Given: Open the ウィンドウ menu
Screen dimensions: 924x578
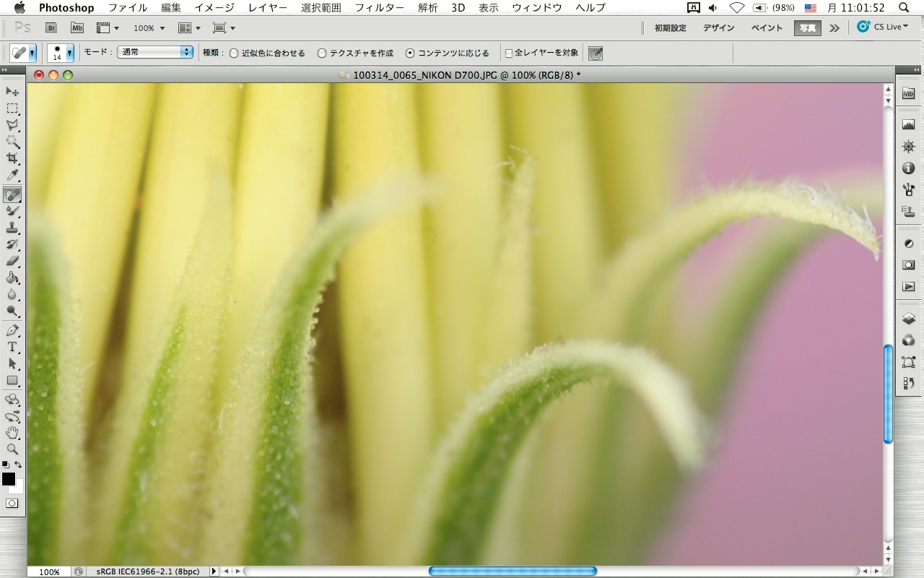Looking at the screenshot, I should click(x=537, y=8).
